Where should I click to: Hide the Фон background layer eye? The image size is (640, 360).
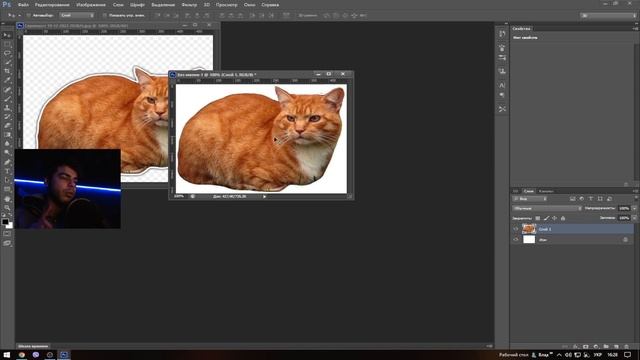click(x=516, y=240)
